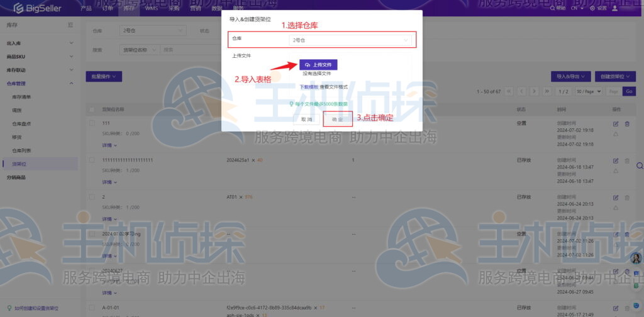Screen dimensions: 644x317
Task: Tick the select-all checkbox in table header
Action: pyautogui.click(x=92, y=110)
